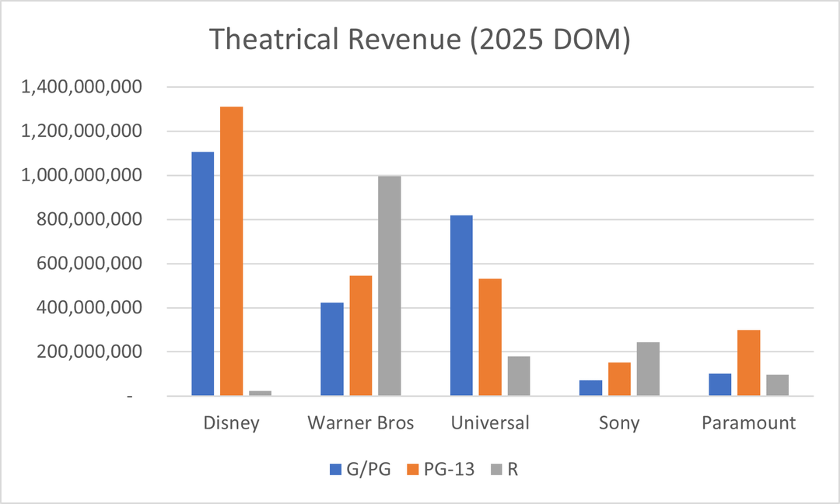Select the gray R legend swatch

496,469
